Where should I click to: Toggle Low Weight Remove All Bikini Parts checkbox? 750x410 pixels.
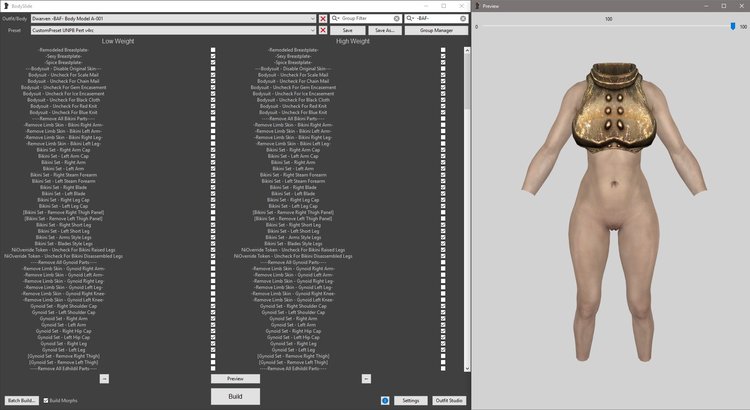(x=213, y=119)
